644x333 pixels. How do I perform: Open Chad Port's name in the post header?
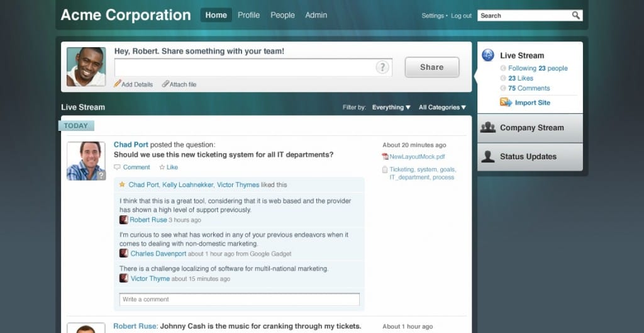coord(131,145)
